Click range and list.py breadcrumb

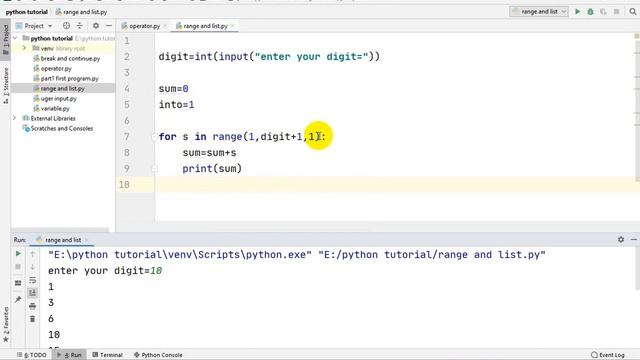tap(81, 12)
